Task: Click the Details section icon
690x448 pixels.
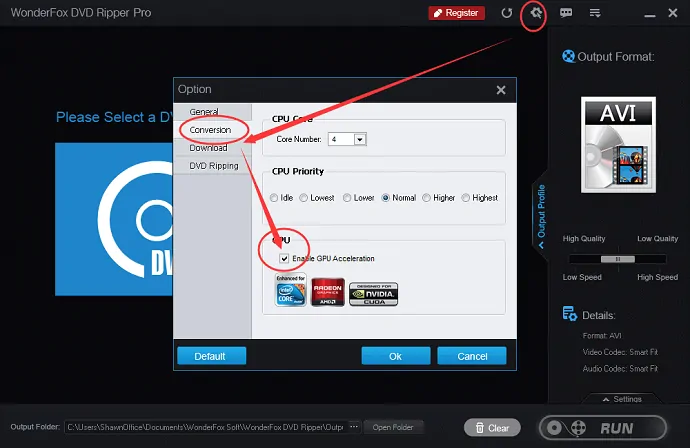Action: click(569, 314)
